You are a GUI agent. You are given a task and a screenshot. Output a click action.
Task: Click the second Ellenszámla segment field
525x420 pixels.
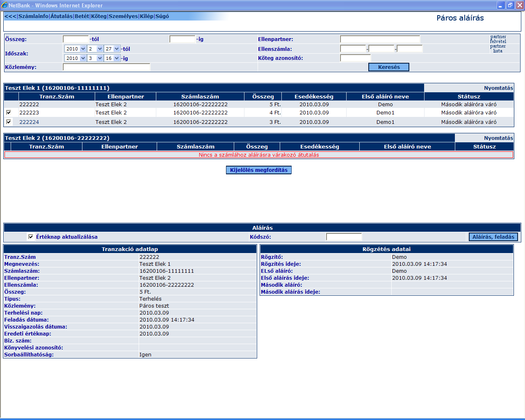pyautogui.click(x=381, y=48)
